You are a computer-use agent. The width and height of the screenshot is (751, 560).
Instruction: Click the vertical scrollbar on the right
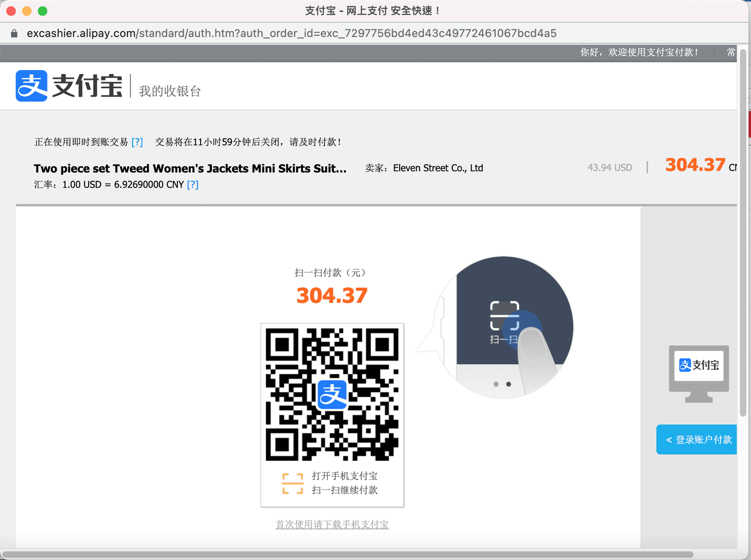click(x=743, y=233)
